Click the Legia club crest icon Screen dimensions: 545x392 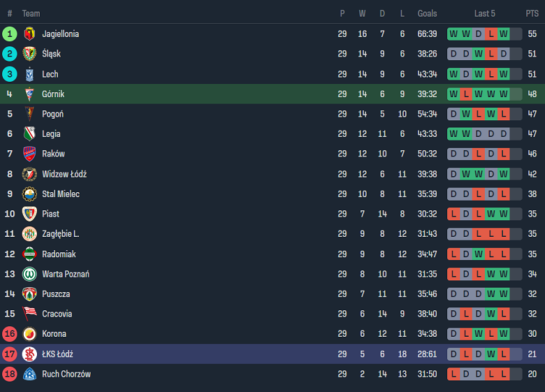[x=29, y=133]
